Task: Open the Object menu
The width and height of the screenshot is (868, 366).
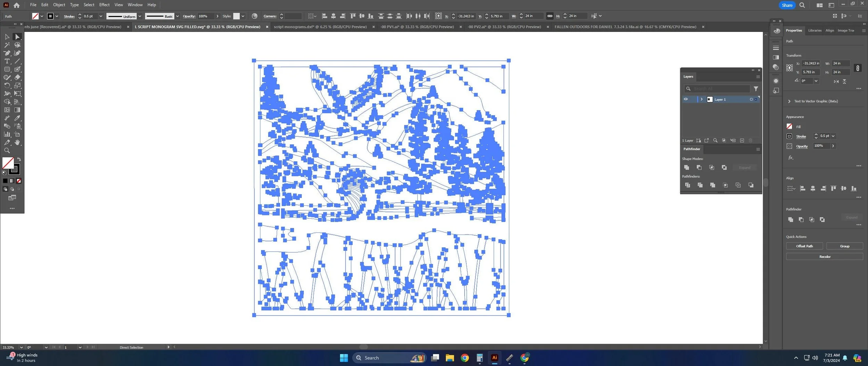Action: pos(59,5)
